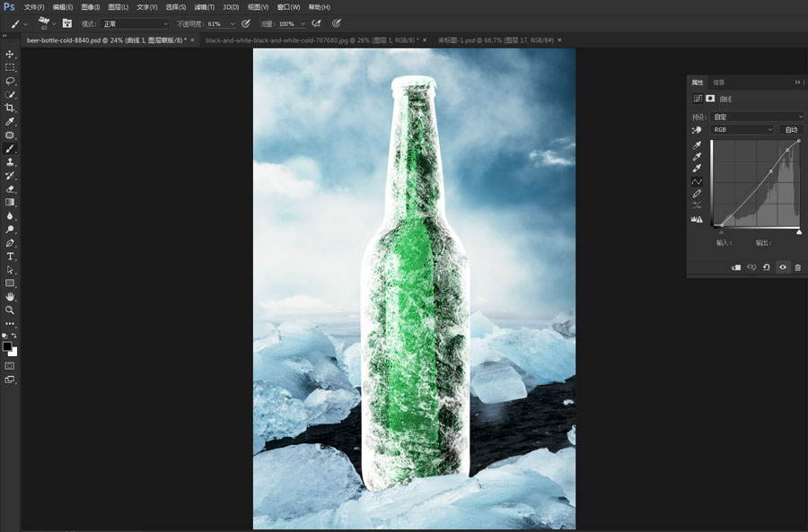
Task: Open the 滤镜 menu
Action: pyautogui.click(x=201, y=6)
